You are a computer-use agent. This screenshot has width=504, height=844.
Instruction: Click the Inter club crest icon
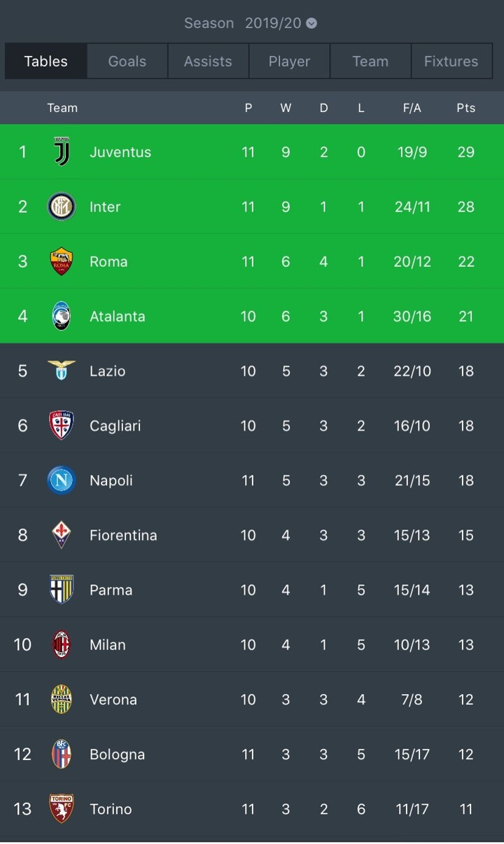[x=62, y=207]
